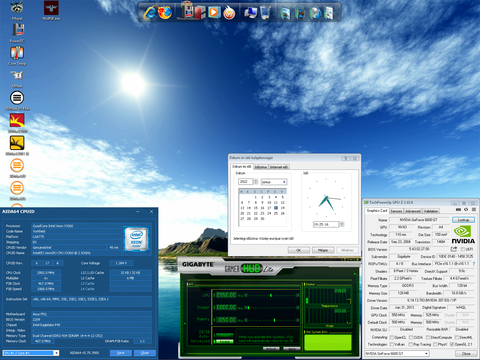Image resolution: width=480 pixels, height=360 pixels.
Task: Open Internet Explorer from the top dock
Action: click(149, 13)
